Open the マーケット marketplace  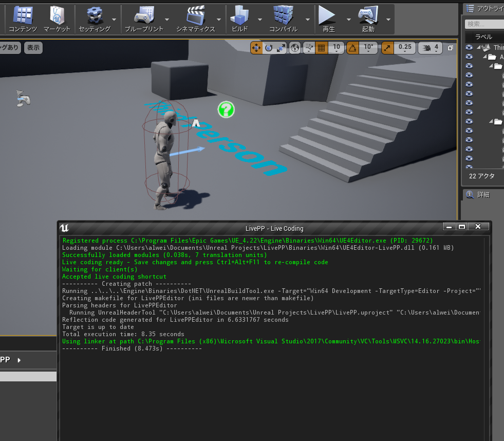[57, 20]
